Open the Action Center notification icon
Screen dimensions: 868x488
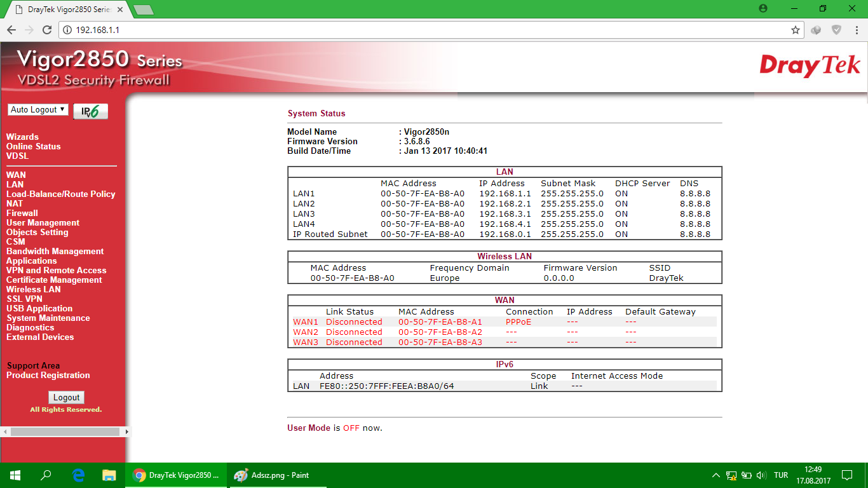tap(847, 475)
